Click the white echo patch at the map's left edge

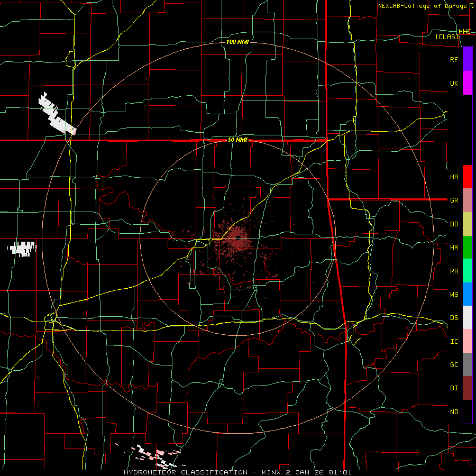pos(22,249)
